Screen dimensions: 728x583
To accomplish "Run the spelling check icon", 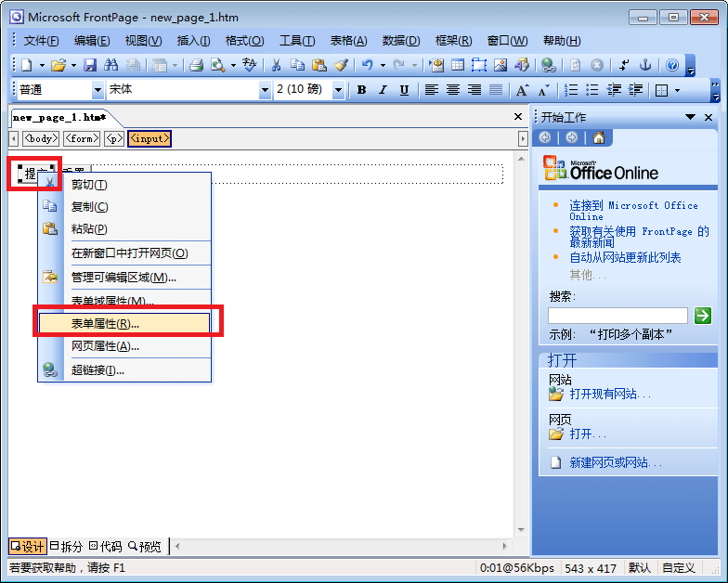I will (x=249, y=65).
